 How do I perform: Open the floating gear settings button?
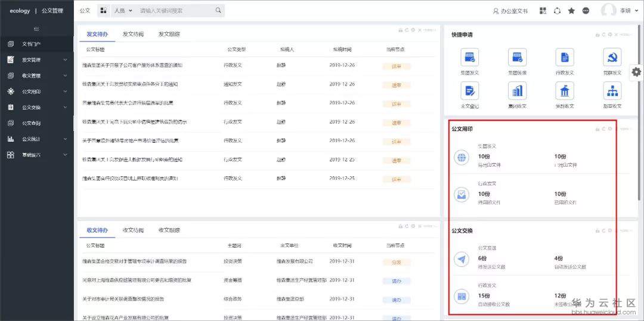[x=636, y=72]
